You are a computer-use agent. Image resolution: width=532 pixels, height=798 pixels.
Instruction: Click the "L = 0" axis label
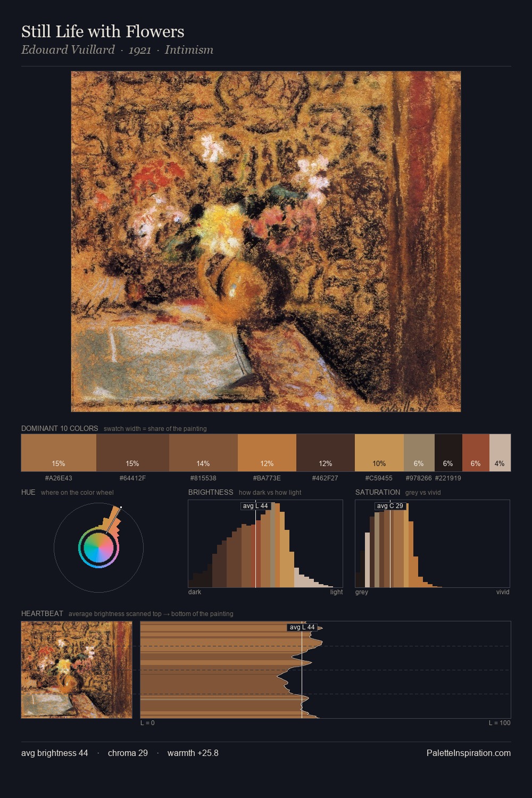[x=147, y=723]
